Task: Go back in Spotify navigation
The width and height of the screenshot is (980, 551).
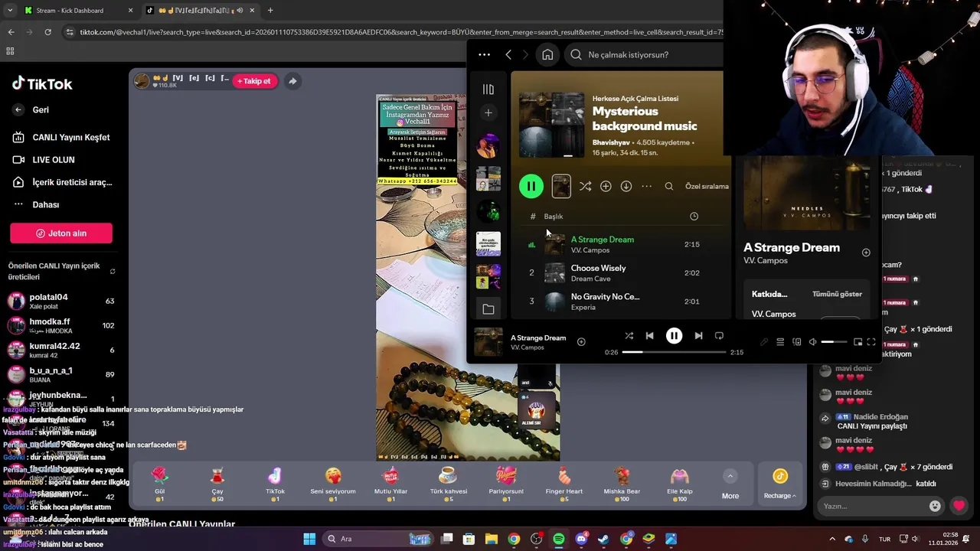Action: coord(508,54)
